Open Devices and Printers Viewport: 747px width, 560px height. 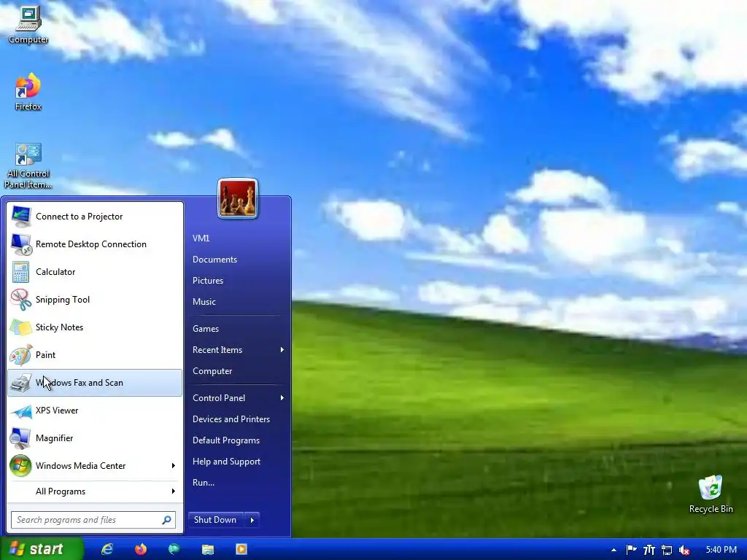tap(231, 419)
